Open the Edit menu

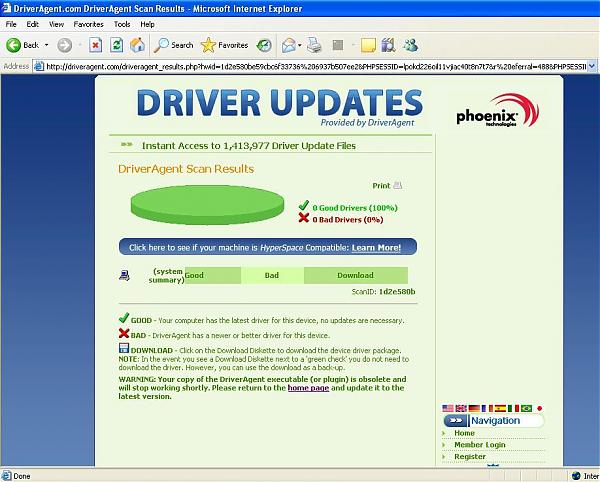click(x=33, y=24)
